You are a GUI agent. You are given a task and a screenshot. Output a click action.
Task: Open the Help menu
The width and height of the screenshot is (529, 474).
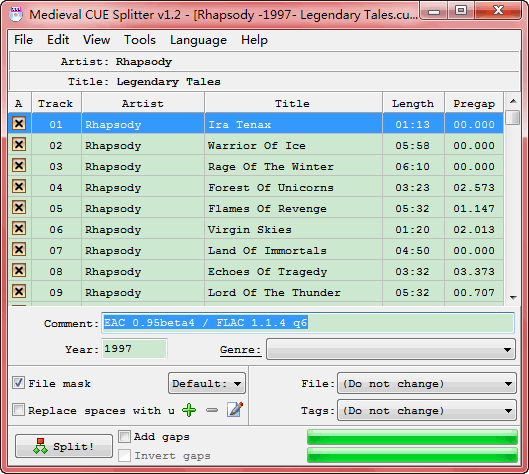coord(254,40)
